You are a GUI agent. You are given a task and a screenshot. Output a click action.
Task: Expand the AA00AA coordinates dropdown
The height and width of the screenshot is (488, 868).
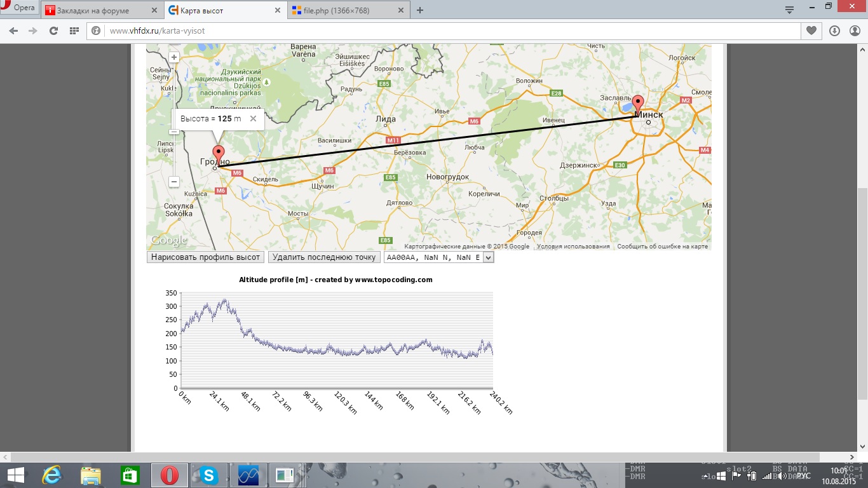point(488,257)
